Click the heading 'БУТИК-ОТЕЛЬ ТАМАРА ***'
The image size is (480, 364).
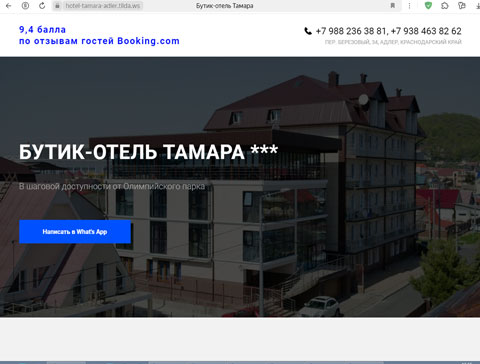[x=149, y=152]
